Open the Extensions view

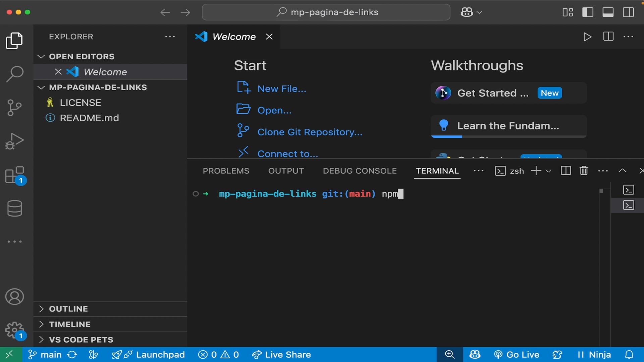(x=14, y=175)
